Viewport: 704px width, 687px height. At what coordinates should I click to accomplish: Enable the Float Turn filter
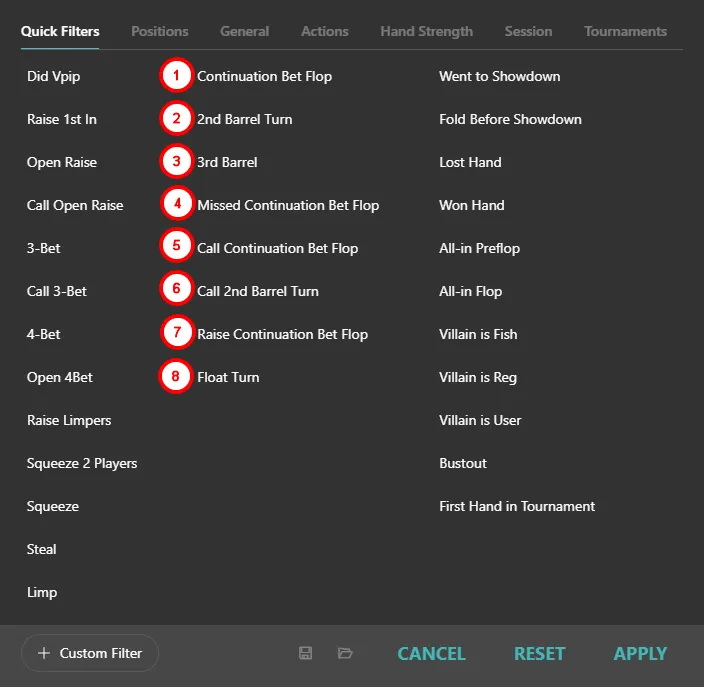228,377
